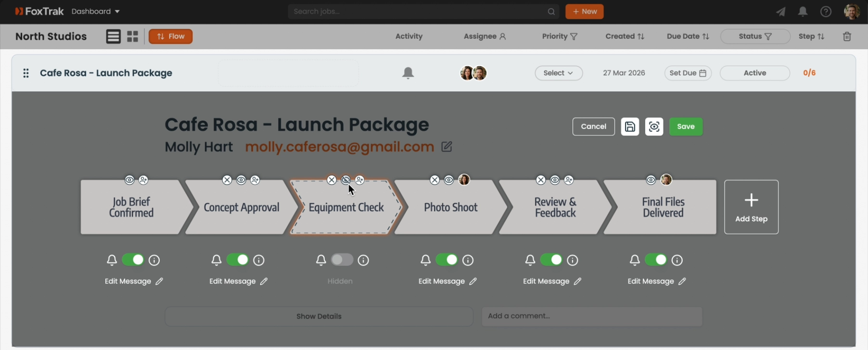Assign user to Review & Feedback step
The image size is (868, 350).
tap(569, 180)
